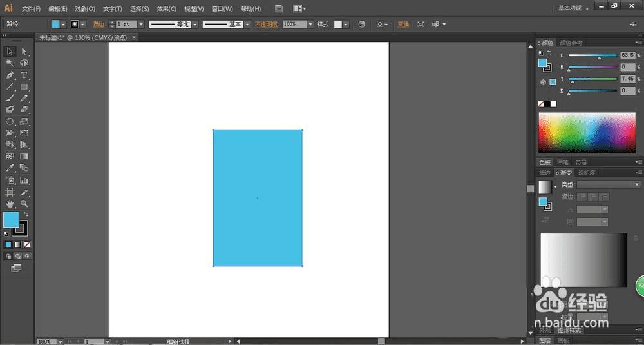Select the Direct Selection tool
The width and height of the screenshot is (644, 345).
(x=24, y=52)
